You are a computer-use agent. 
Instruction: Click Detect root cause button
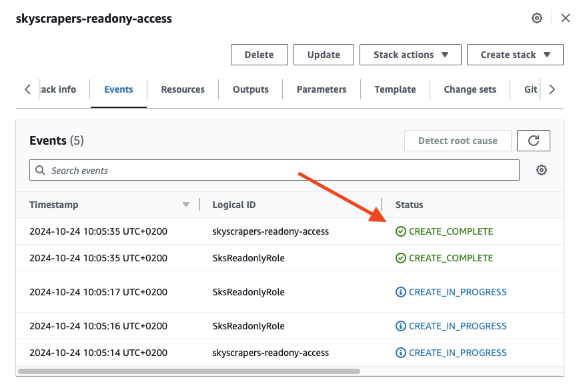[x=458, y=141]
